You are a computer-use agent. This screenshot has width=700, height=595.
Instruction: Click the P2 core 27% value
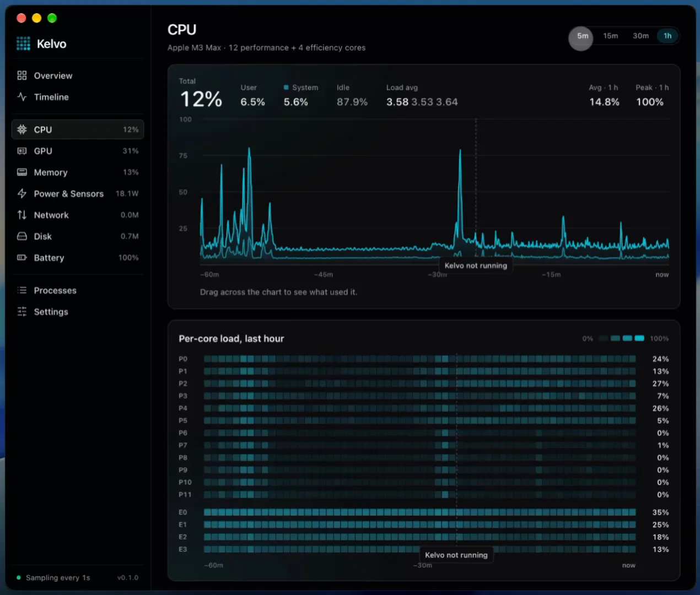click(x=660, y=383)
